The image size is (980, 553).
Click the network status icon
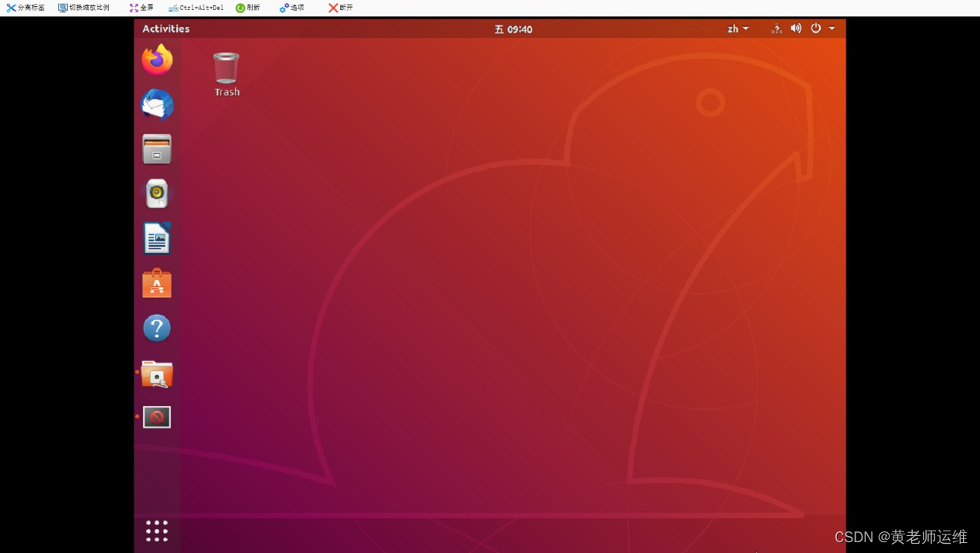(x=777, y=29)
